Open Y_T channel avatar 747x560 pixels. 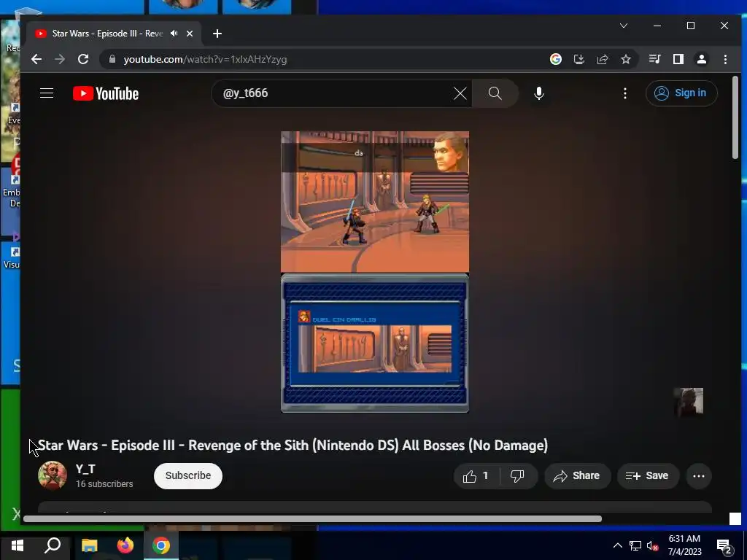[x=53, y=475]
